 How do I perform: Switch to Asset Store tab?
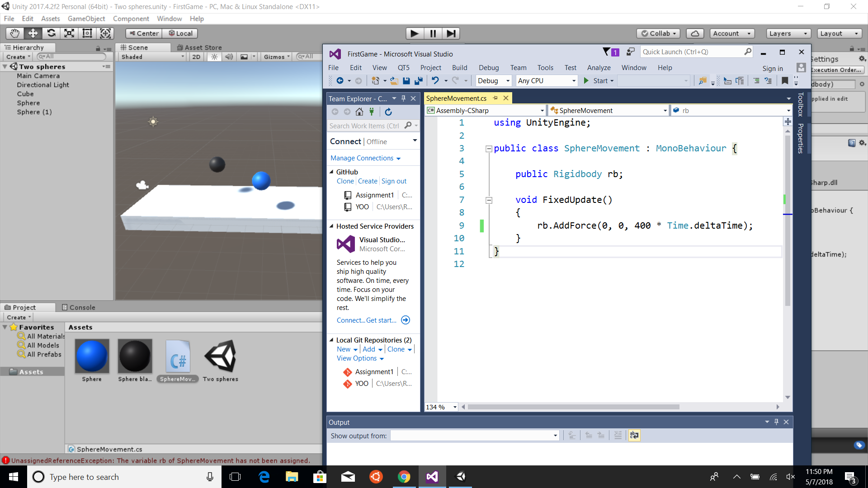[x=199, y=47]
